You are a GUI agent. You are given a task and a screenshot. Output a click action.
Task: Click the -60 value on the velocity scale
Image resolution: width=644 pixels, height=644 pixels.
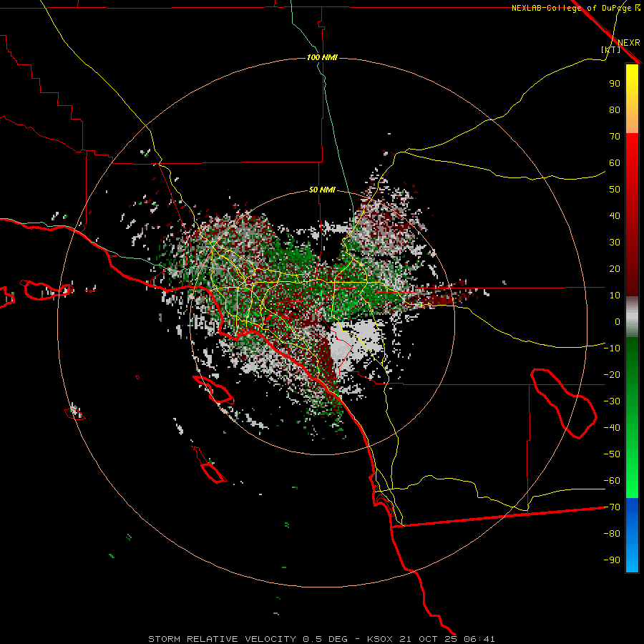612,481
